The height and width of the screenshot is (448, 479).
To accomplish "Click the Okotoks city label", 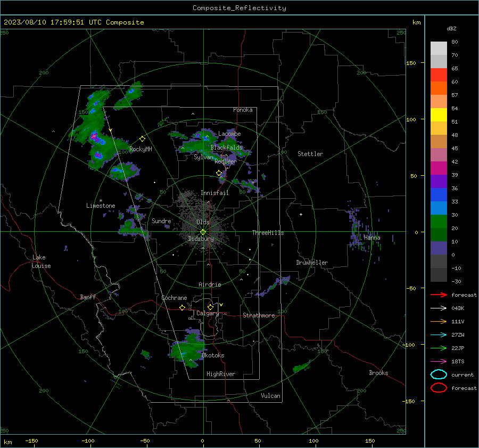I will [x=213, y=355].
